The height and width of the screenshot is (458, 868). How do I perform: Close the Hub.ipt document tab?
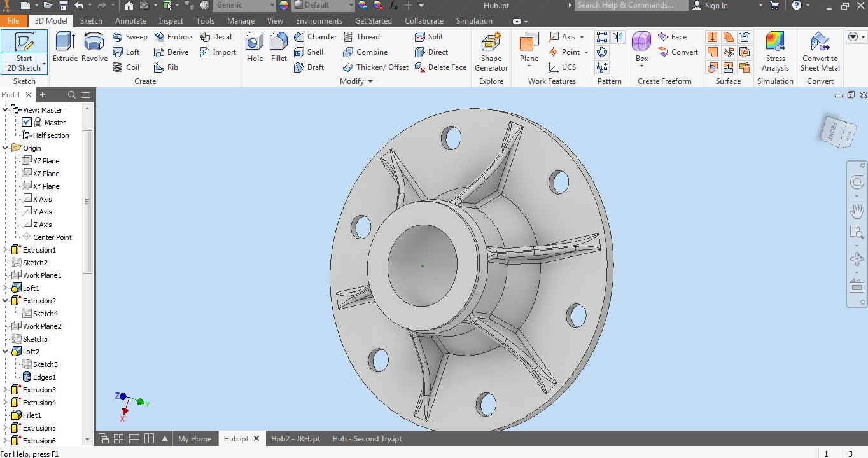click(x=256, y=439)
